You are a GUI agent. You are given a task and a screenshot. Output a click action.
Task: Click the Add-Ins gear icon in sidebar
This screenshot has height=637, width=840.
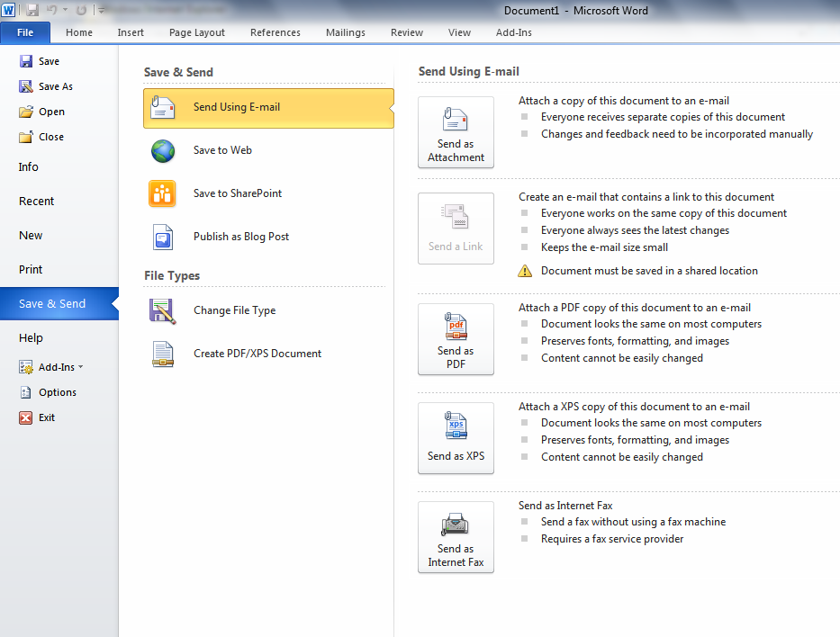click(x=26, y=367)
